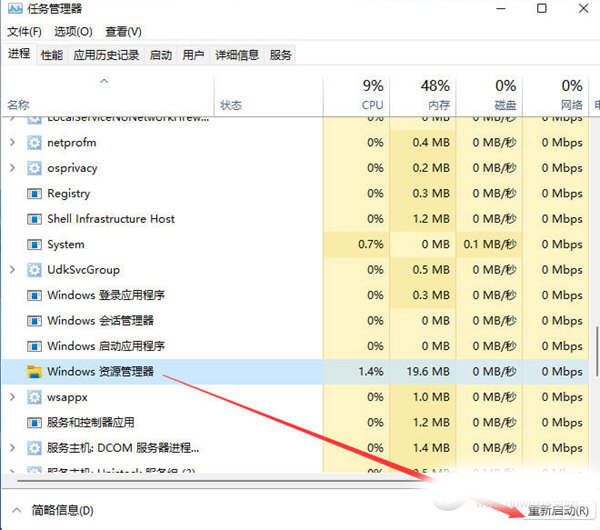This screenshot has width=600, height=530.
Task: Select the Windows 资源管理器 process name
Action: pos(100,371)
